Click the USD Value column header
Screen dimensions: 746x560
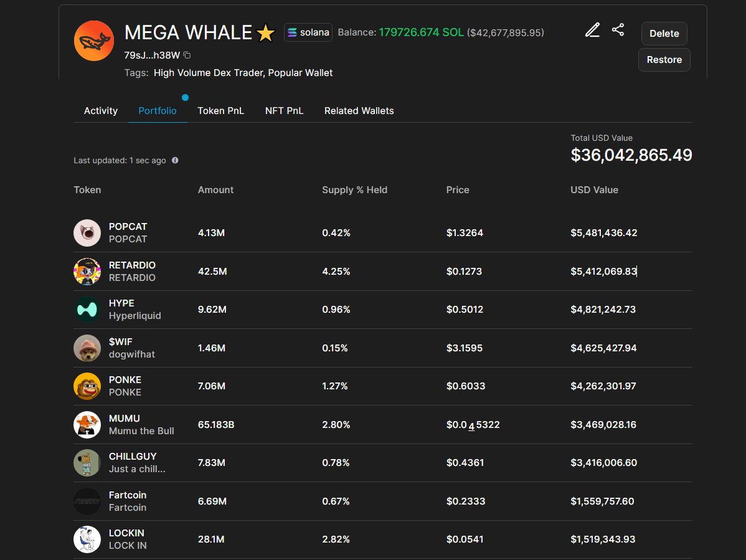594,190
